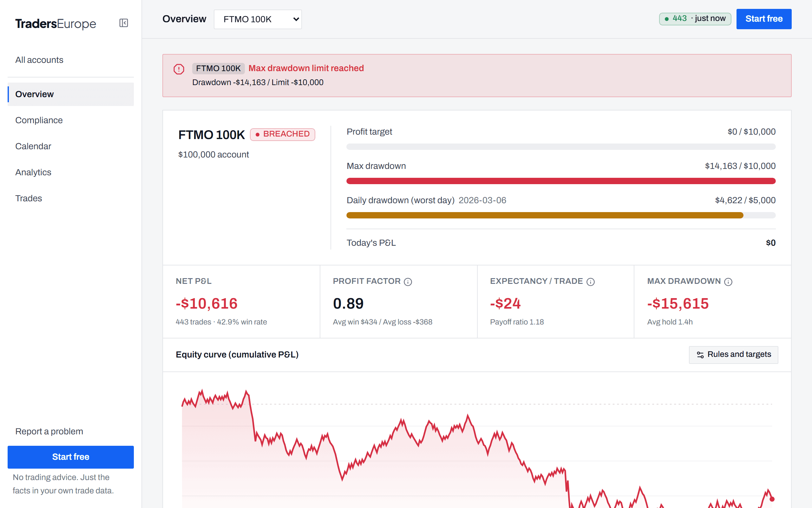Click the '$100,000 account' text
This screenshot has height=508, width=812.
coord(213,155)
